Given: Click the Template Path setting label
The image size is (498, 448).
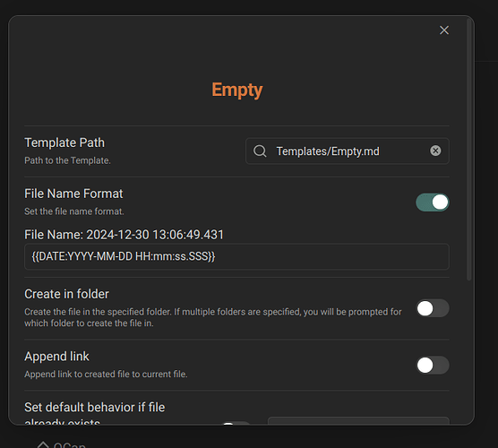Looking at the screenshot, I should [64, 142].
